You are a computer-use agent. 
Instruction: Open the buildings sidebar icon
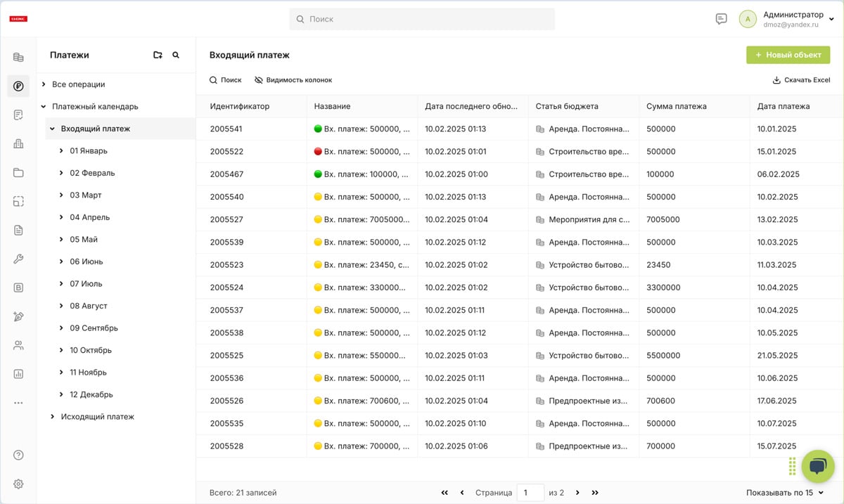point(18,143)
